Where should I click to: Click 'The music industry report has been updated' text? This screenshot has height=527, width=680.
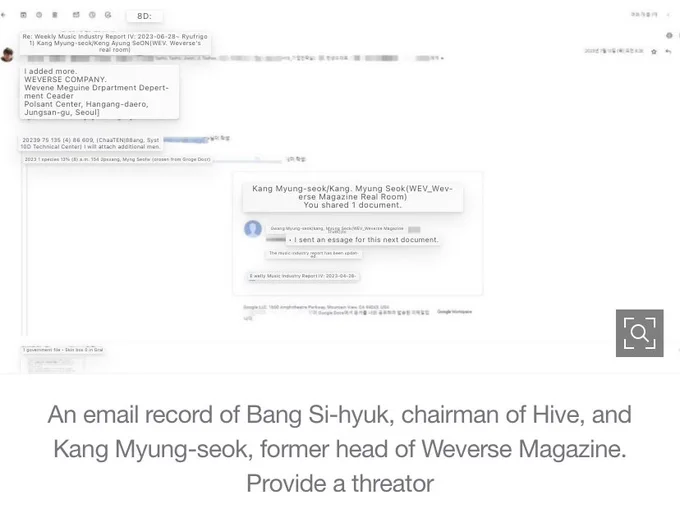313,254
